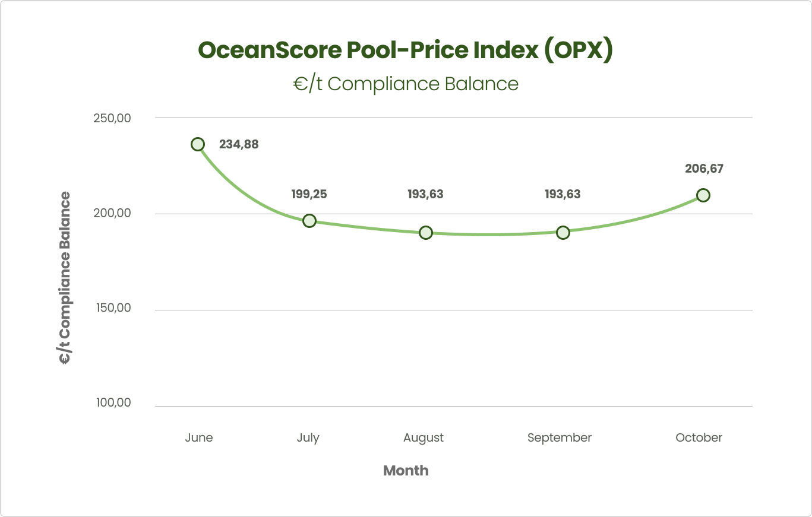
Task: Select the subtitle €/t Compliance Balance
Action: [405, 84]
